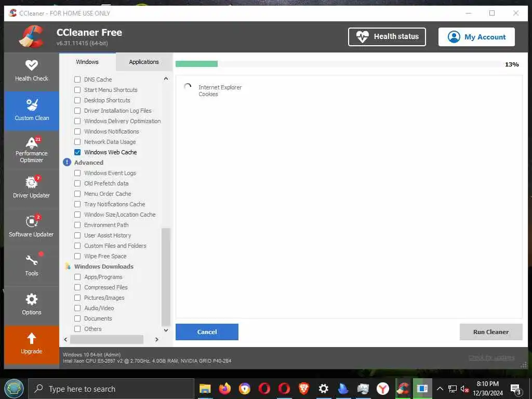Open the Software Updater

(32, 226)
